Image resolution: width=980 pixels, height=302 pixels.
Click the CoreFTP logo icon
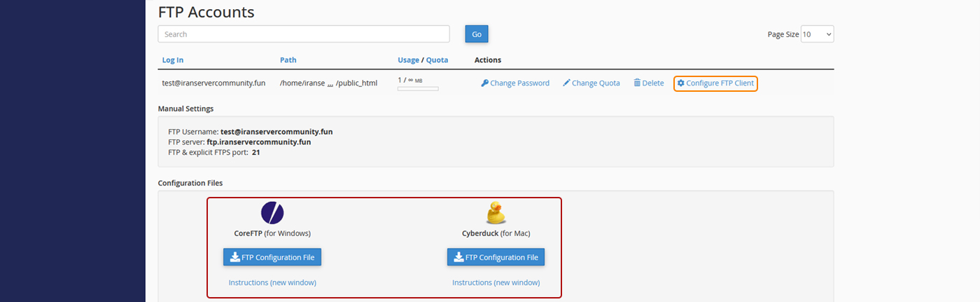pyautogui.click(x=272, y=212)
